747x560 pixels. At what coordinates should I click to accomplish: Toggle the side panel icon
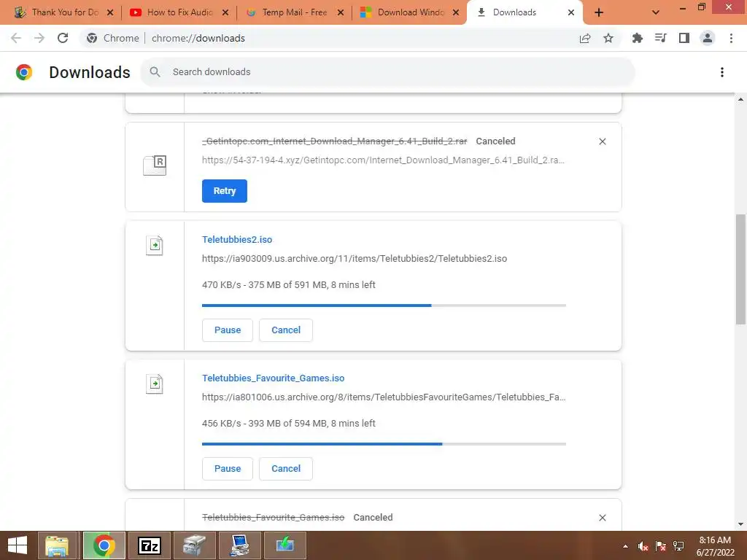point(684,38)
